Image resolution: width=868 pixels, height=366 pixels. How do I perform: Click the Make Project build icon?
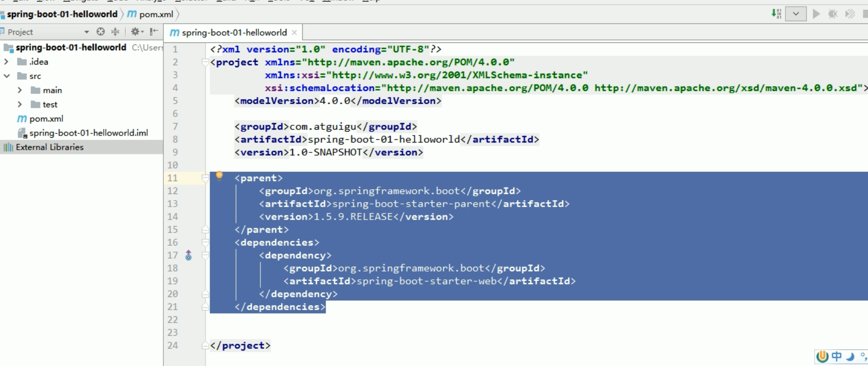776,14
